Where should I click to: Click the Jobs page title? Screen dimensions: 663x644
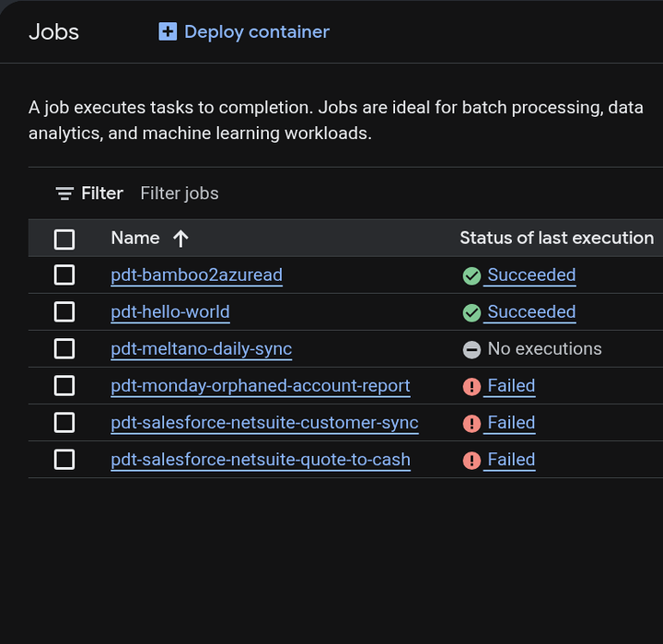(x=53, y=32)
